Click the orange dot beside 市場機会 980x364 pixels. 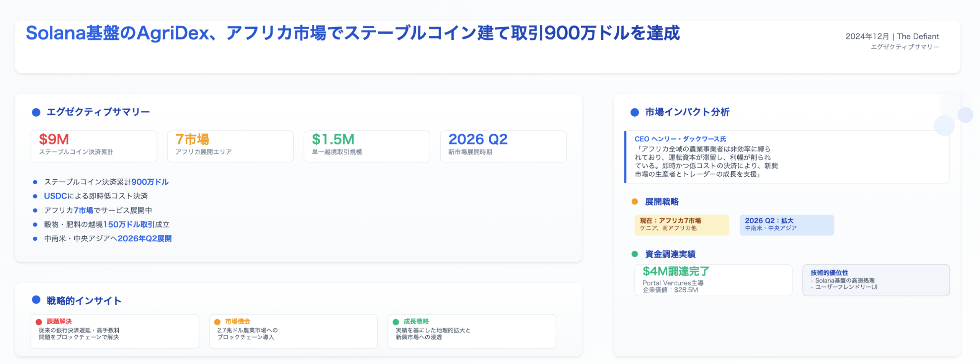pyautogui.click(x=217, y=322)
